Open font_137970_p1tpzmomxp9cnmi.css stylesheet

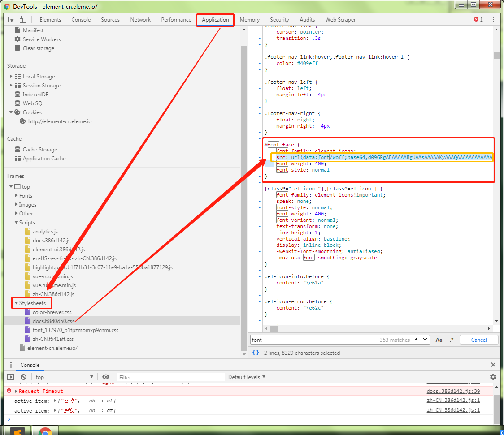point(75,330)
